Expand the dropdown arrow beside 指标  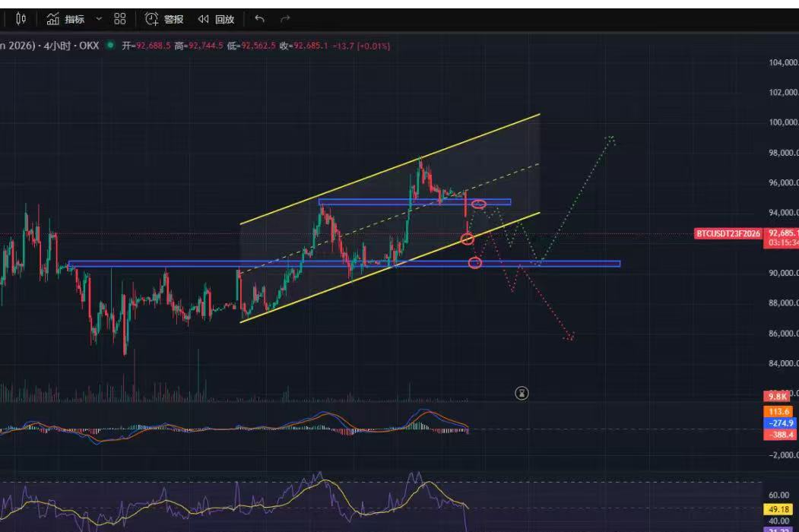point(99,18)
